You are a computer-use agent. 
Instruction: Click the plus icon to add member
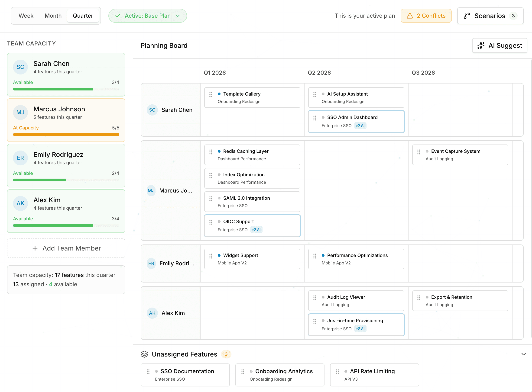click(35, 248)
